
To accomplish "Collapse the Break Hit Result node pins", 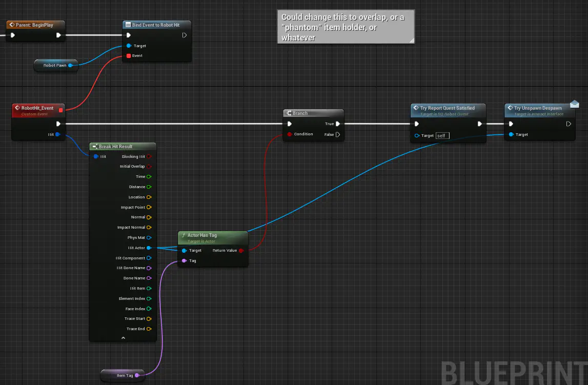I will pos(123,338).
